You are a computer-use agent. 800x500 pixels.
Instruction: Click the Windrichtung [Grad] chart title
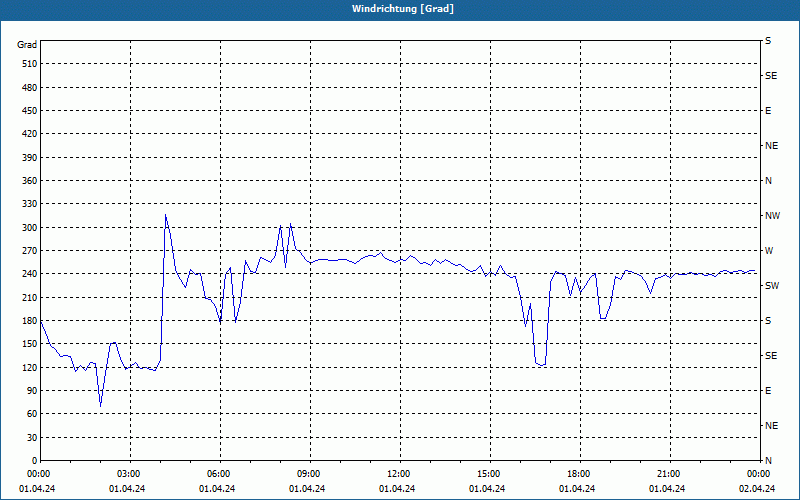point(403,9)
